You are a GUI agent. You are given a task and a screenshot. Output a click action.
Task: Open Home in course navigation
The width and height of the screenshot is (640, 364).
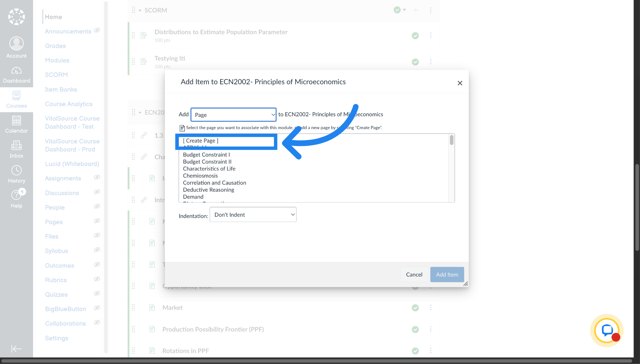click(x=54, y=17)
